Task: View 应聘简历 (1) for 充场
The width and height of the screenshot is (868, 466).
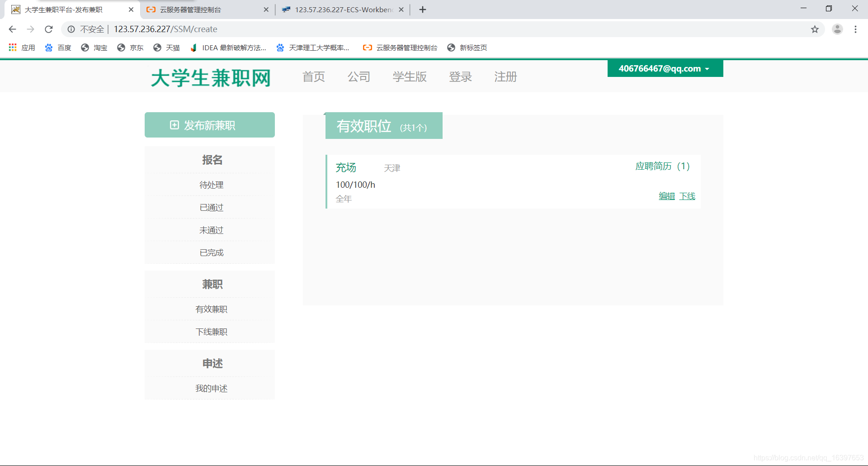Action: [662, 166]
